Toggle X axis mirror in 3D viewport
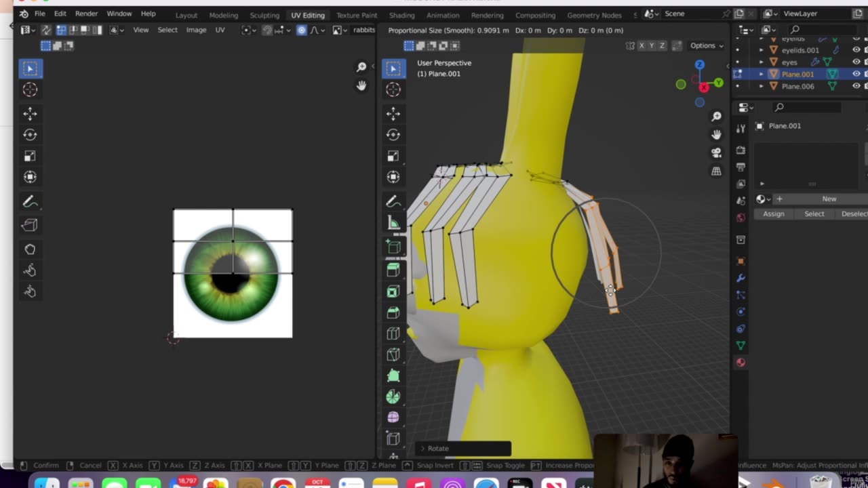This screenshot has height=488, width=868. point(642,45)
